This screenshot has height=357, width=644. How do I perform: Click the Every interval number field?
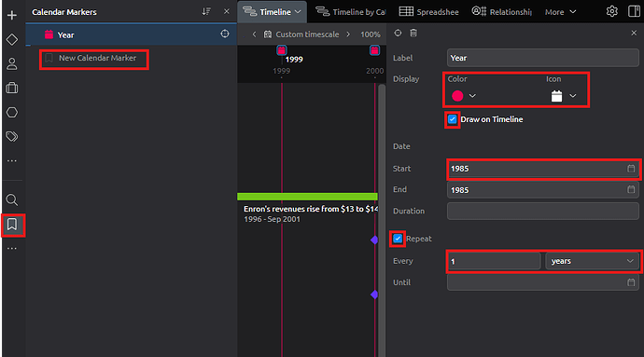tap(494, 261)
